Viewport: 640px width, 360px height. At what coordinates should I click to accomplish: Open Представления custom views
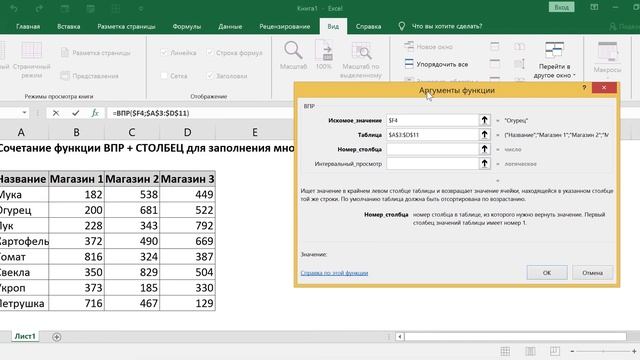(90, 76)
